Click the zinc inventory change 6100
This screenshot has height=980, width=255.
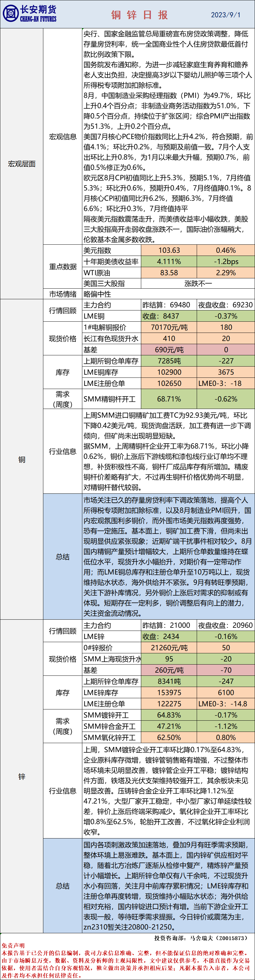[226, 693]
